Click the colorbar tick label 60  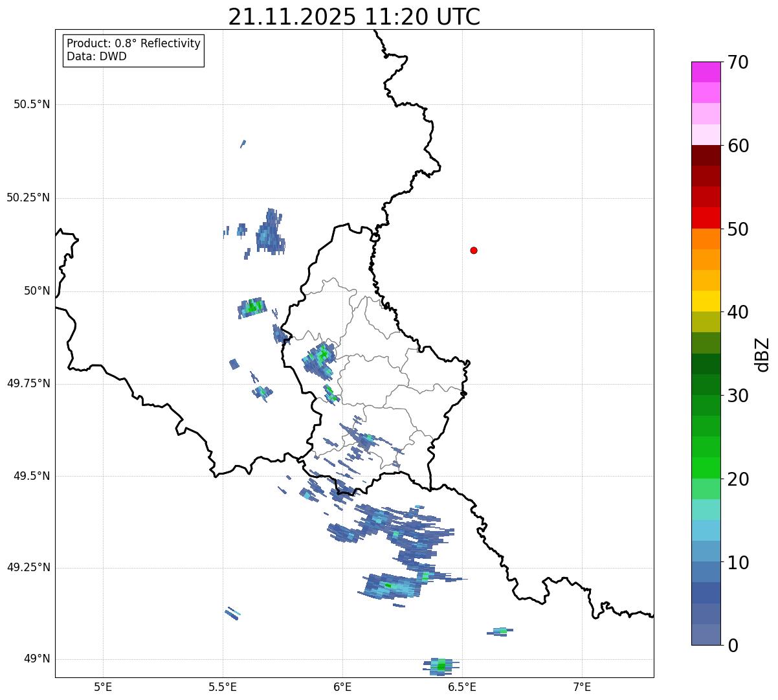click(x=738, y=146)
